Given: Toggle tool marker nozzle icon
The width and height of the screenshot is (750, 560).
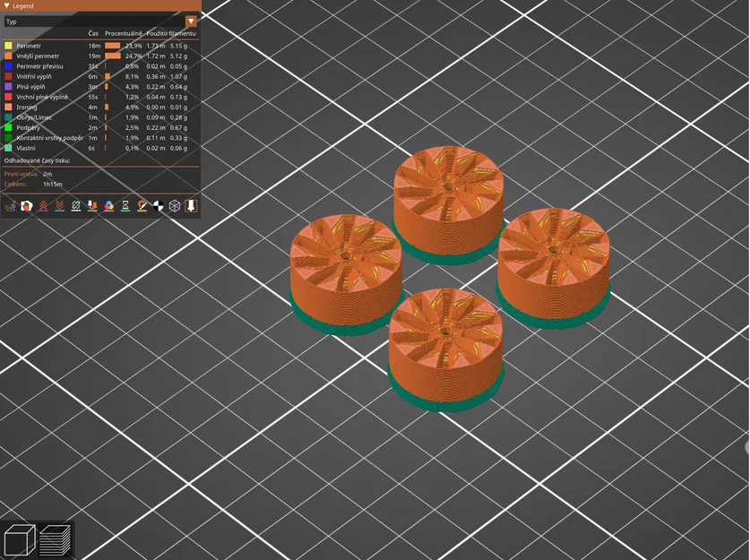Looking at the screenshot, I should [191, 206].
